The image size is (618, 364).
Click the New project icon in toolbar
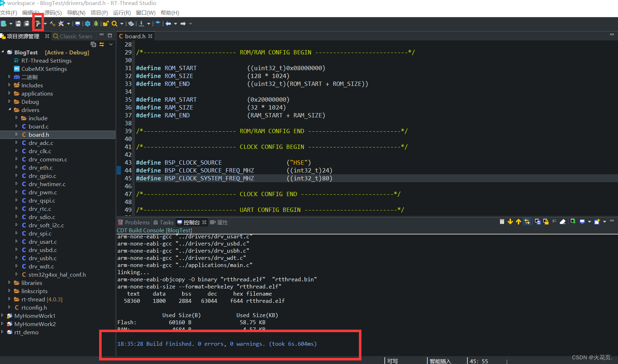click(x=4, y=24)
